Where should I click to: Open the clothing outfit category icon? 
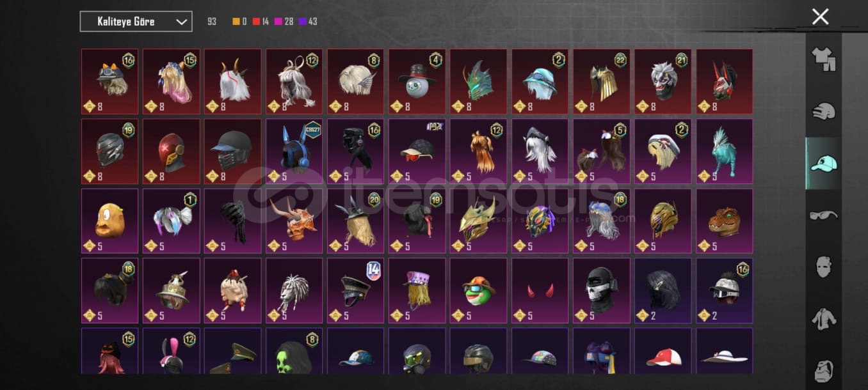click(823, 59)
